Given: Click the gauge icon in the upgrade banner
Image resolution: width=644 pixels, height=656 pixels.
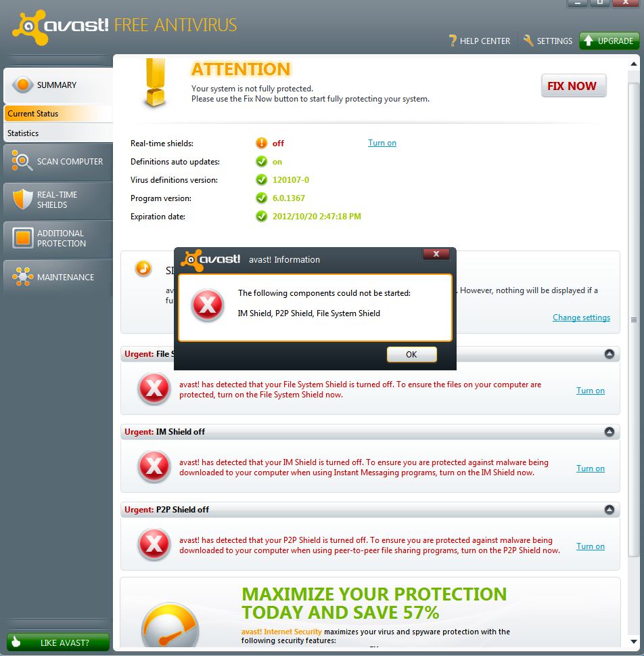Looking at the screenshot, I should pyautogui.click(x=170, y=625).
